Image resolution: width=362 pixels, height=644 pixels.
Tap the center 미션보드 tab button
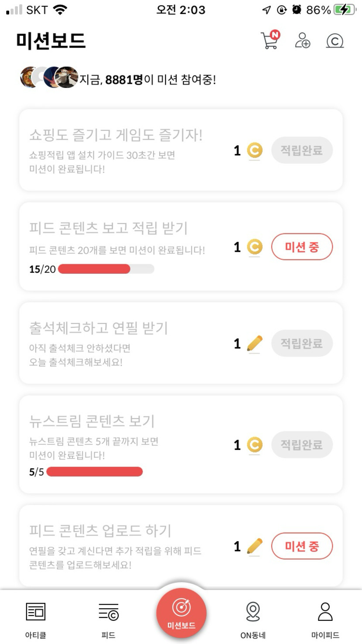tap(181, 613)
